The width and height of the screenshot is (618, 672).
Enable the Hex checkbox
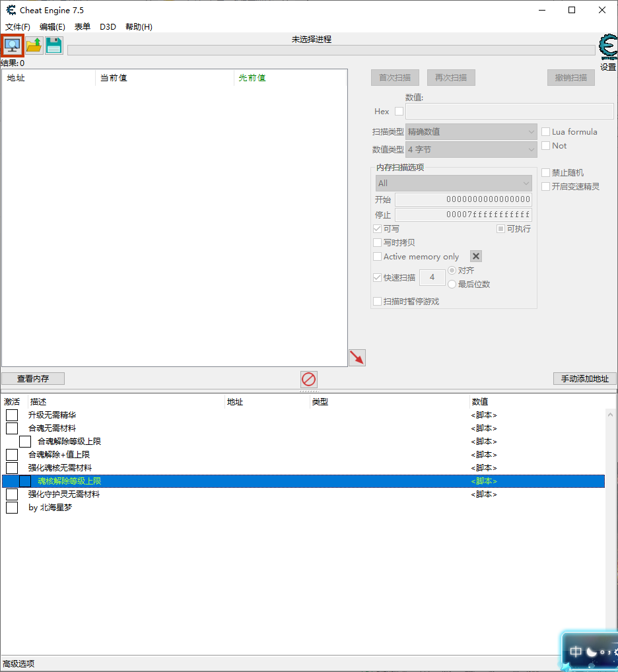coord(399,111)
